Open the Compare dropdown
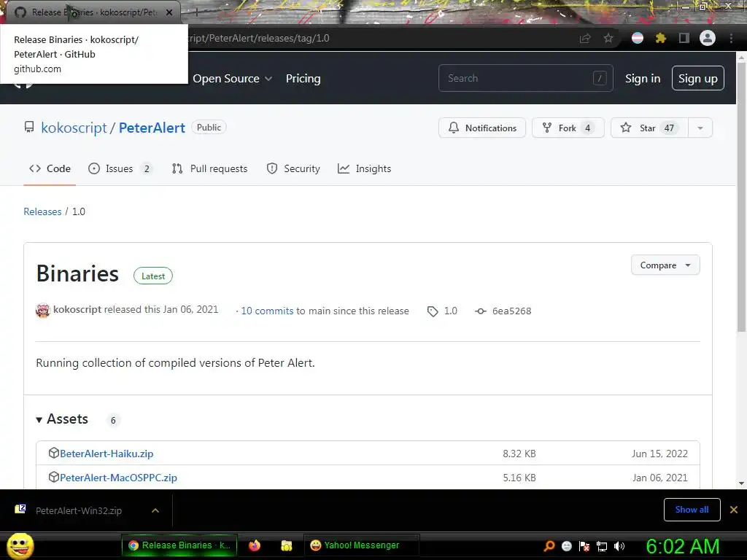 click(665, 265)
